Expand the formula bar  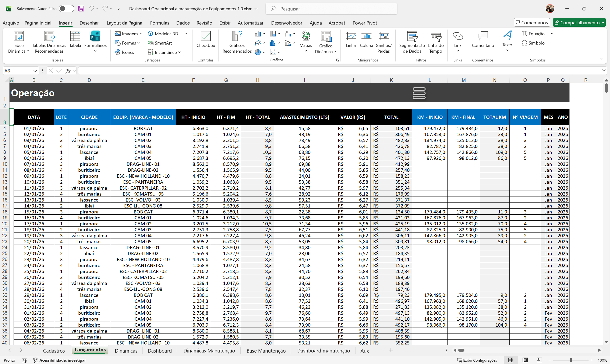pyautogui.click(x=603, y=71)
